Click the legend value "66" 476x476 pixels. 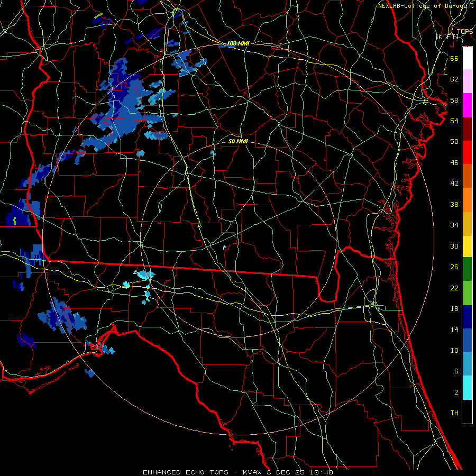[454, 58]
